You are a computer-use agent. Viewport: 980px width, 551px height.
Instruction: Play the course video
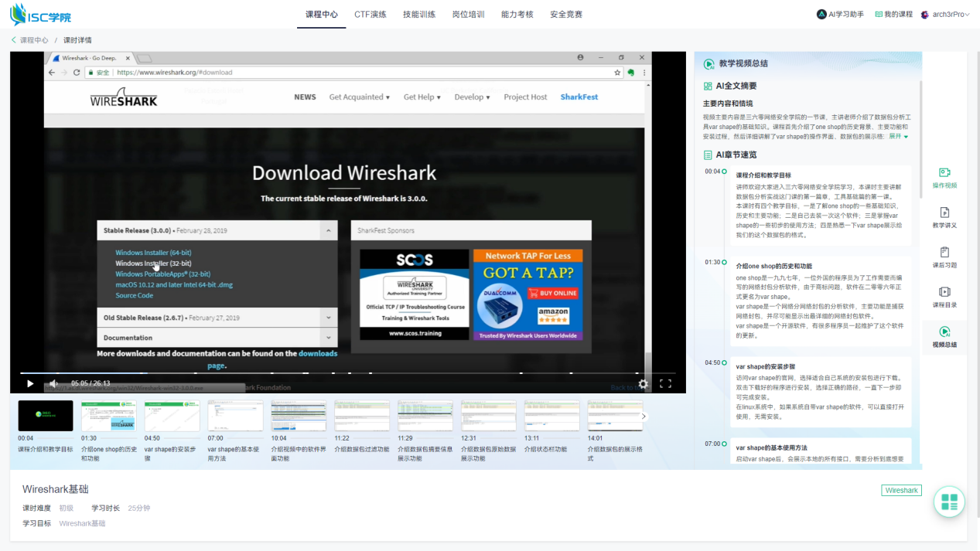click(x=30, y=383)
